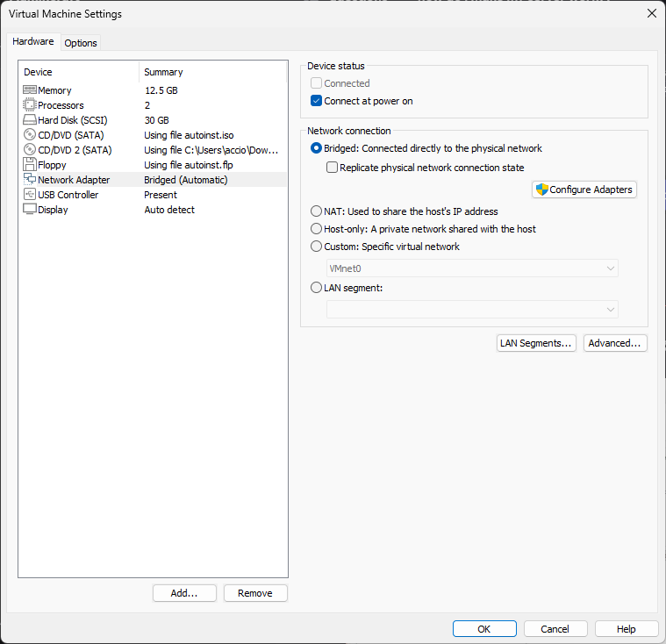Click the CD/DVD 2 (SATA) disc icon
The height and width of the screenshot is (644, 666).
point(29,149)
